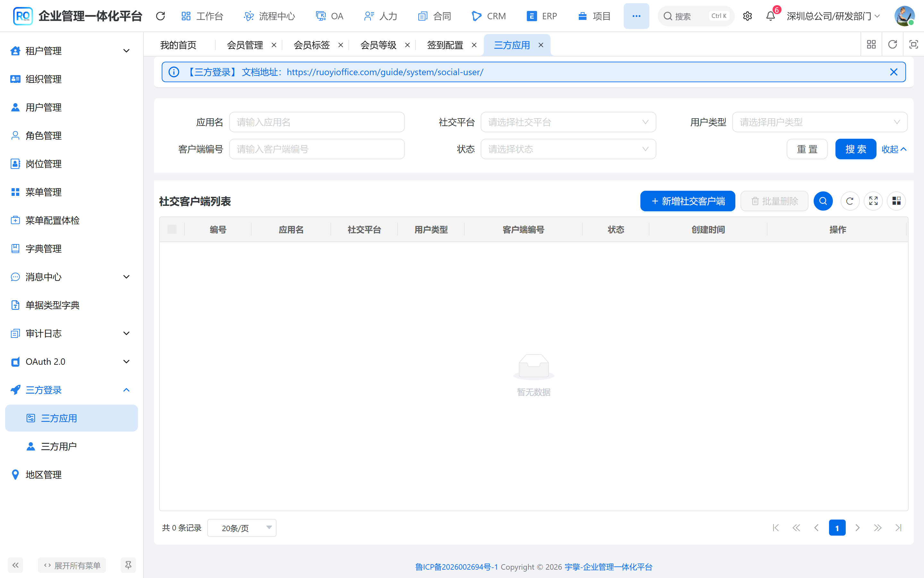
Task: Click the blue round search toggle icon
Action: point(823,201)
